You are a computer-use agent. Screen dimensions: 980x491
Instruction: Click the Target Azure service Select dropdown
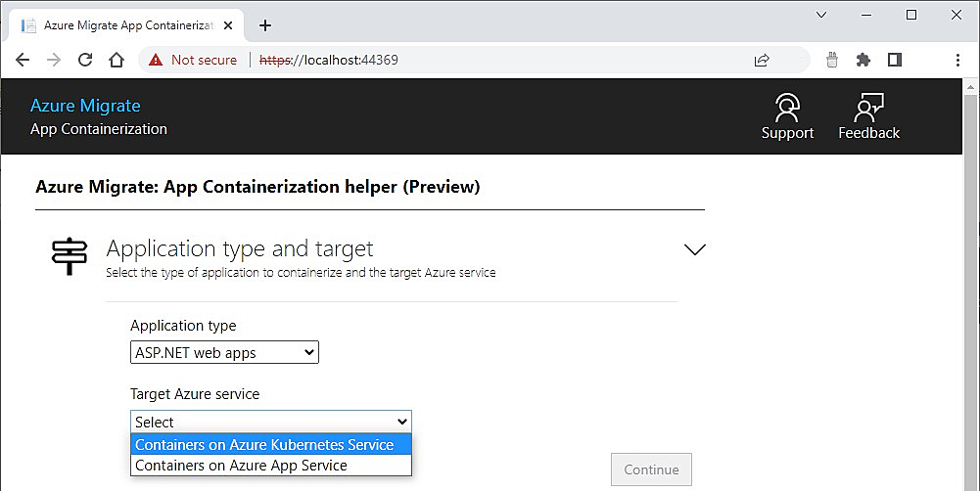point(271,422)
